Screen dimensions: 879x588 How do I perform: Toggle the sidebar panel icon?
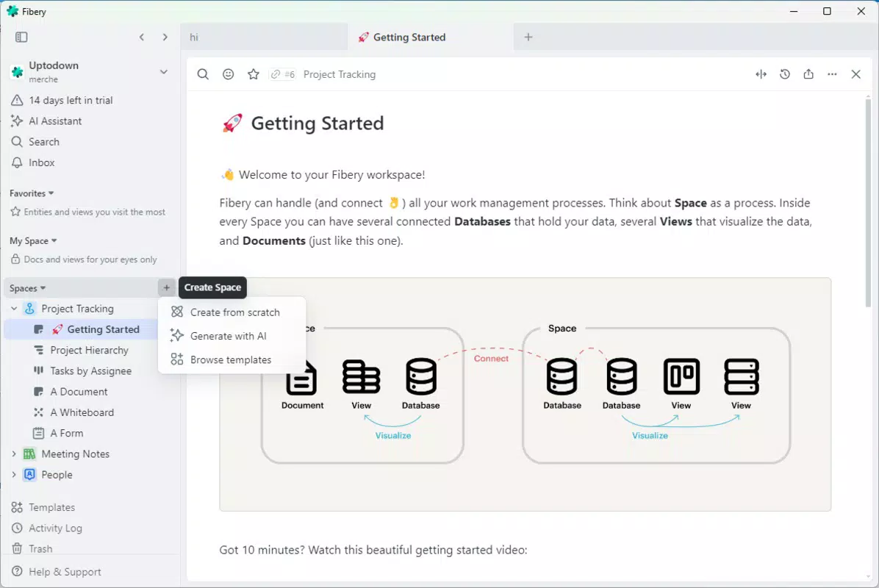coord(21,37)
